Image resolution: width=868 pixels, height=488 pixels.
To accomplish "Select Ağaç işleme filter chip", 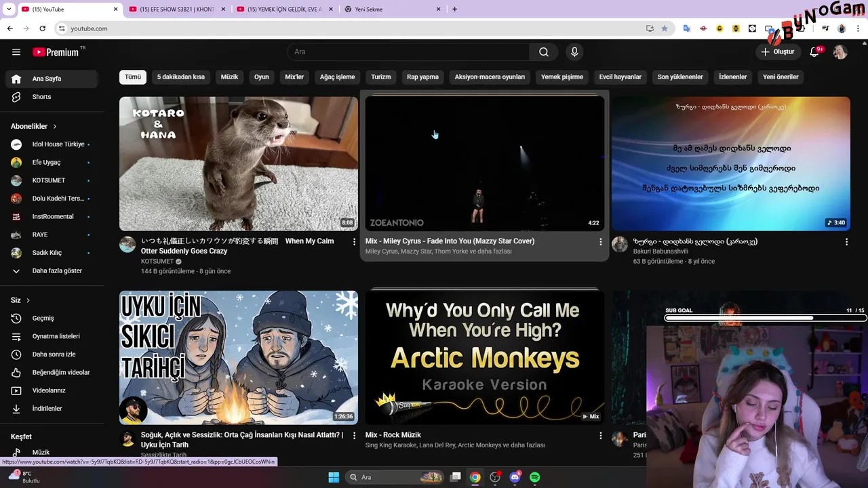I will pos(338,77).
